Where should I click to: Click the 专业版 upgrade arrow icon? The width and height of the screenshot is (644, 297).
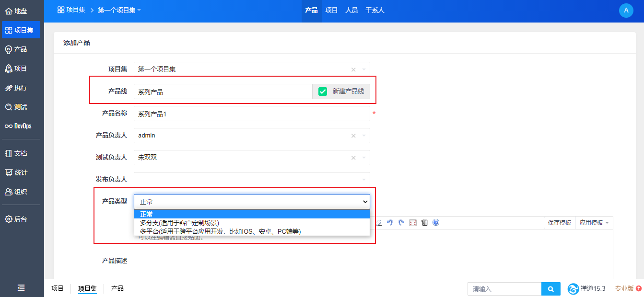[x=639, y=288]
